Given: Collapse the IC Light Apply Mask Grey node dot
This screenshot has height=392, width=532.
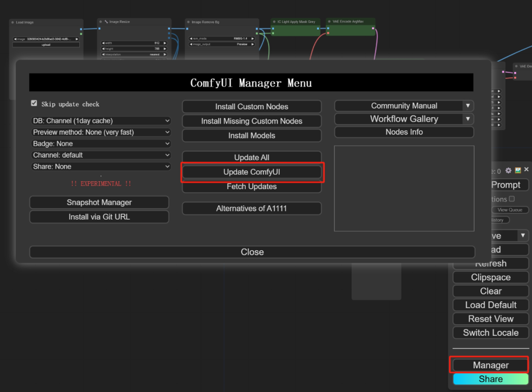Looking at the screenshot, I should click(274, 22).
